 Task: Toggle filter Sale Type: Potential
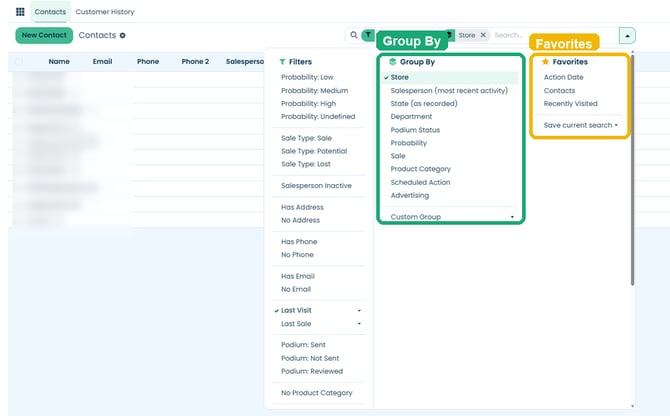click(x=314, y=151)
